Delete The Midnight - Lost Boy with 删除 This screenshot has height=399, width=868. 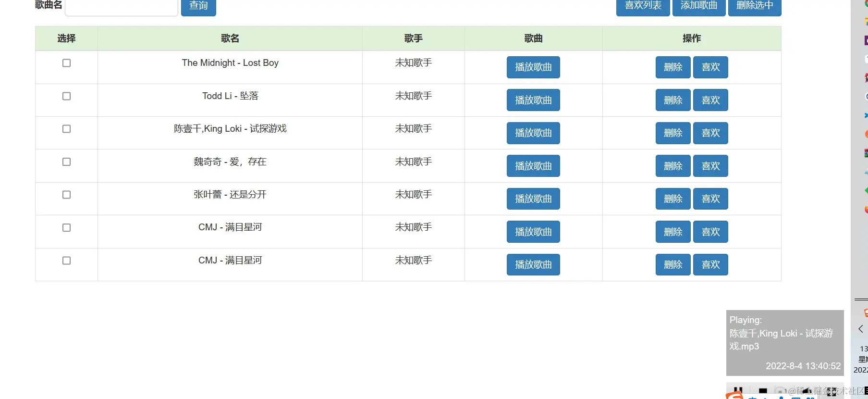point(673,67)
